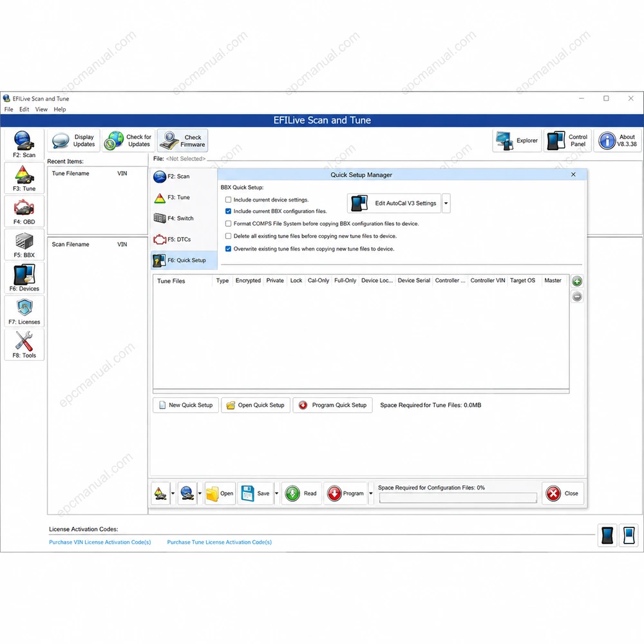Image resolution: width=644 pixels, height=644 pixels.
Task: Select F5: DTCs tab
Action: coord(184,240)
